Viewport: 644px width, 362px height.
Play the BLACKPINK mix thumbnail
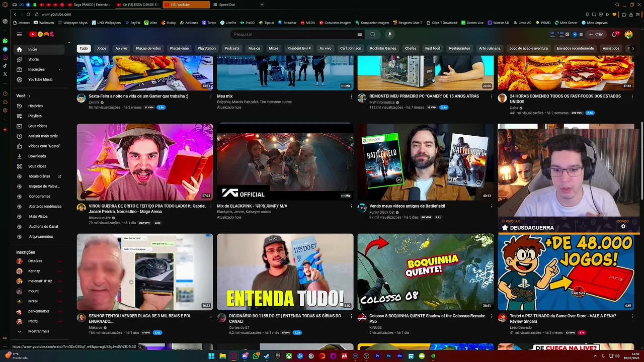click(285, 162)
